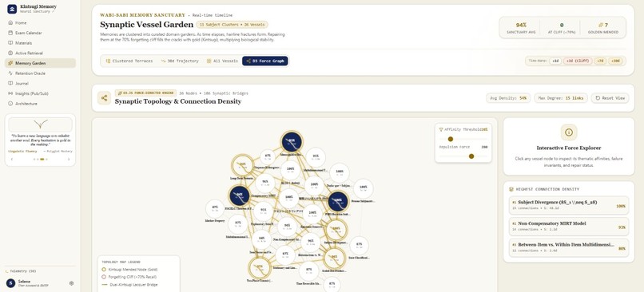Click the Max Degree 15 links badge

pos(561,98)
